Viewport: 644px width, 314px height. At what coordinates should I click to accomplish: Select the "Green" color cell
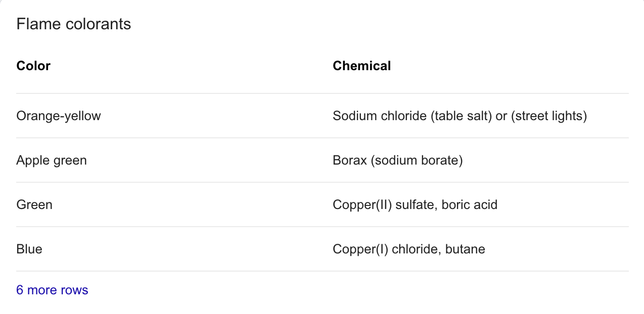click(x=34, y=205)
